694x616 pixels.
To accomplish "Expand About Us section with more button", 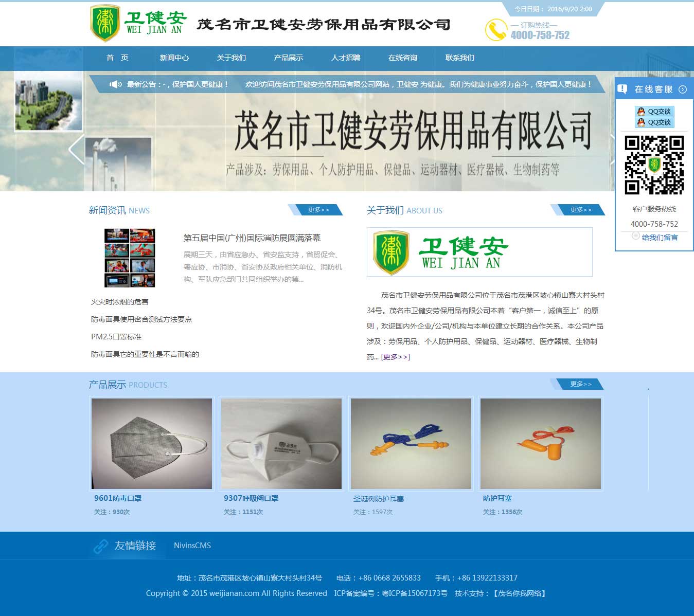I will tap(580, 210).
